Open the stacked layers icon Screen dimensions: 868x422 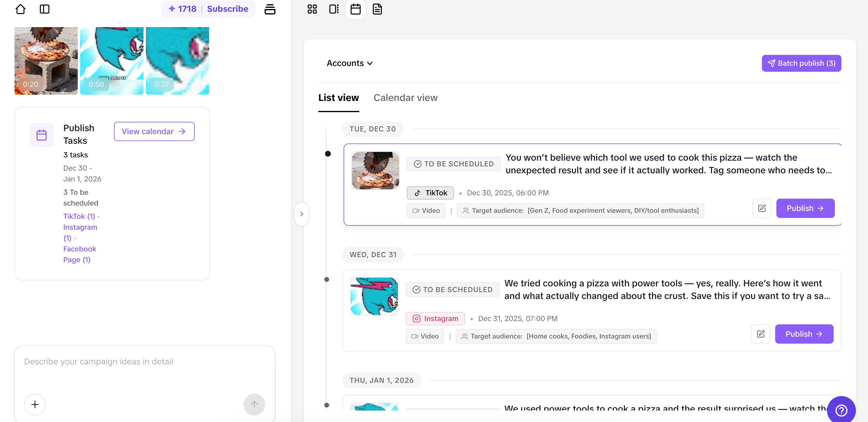tap(269, 9)
